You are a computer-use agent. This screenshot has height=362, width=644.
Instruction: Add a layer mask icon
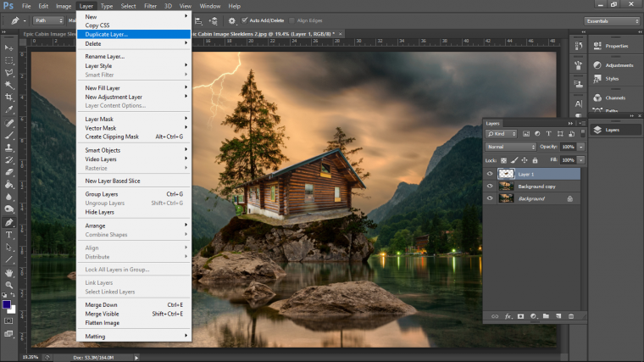point(521,316)
